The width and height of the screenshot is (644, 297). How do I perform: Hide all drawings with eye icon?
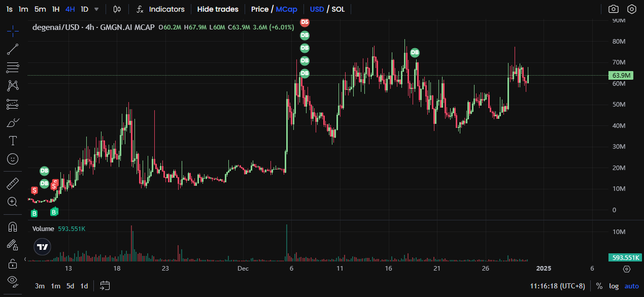pyautogui.click(x=13, y=281)
